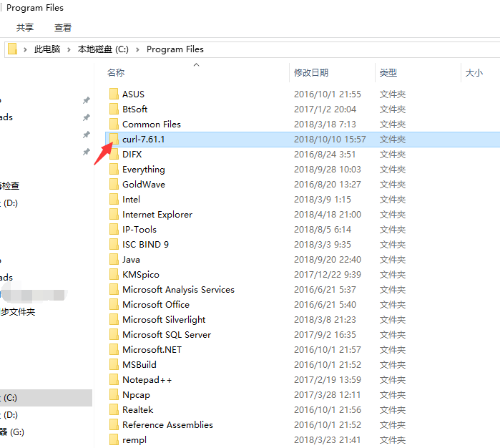Sort by the 类型 column header
Image resolution: width=500 pixels, height=448 pixels.
click(388, 73)
